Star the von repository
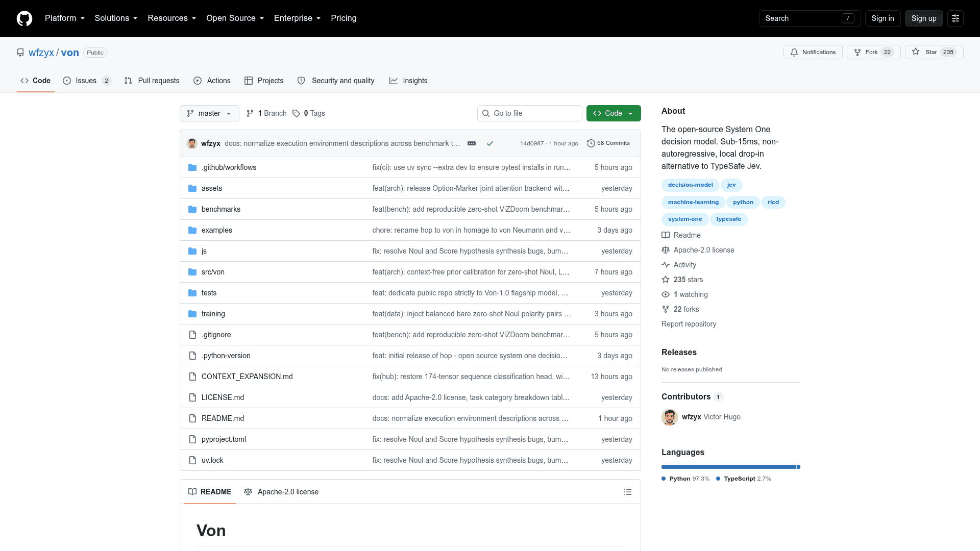Screen dimensions: 980x551 pyautogui.click(x=934, y=52)
